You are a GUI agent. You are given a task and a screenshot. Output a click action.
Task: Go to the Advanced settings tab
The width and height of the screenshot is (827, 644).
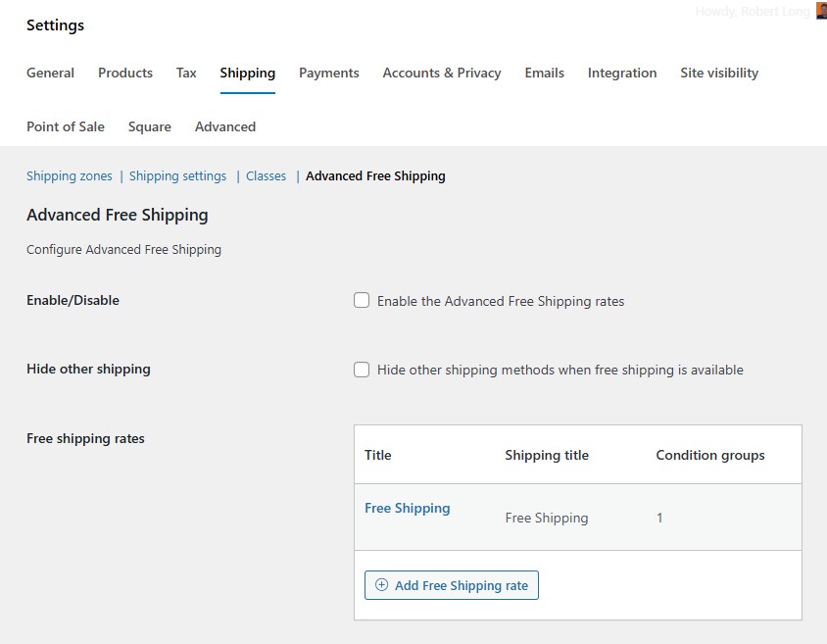(x=224, y=126)
